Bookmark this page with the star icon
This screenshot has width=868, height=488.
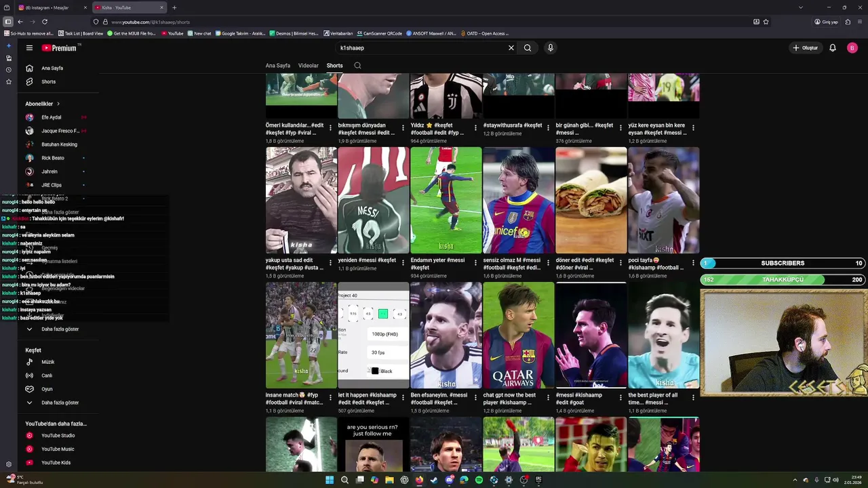tap(766, 22)
